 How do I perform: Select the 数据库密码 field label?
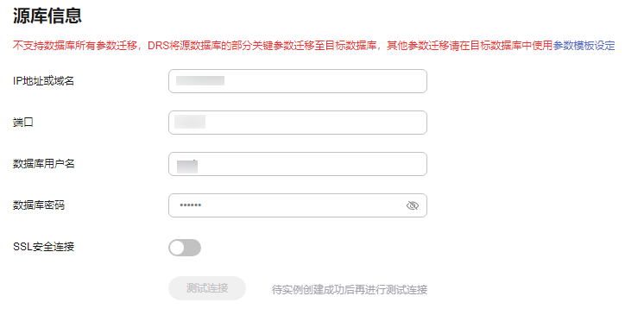(x=39, y=205)
